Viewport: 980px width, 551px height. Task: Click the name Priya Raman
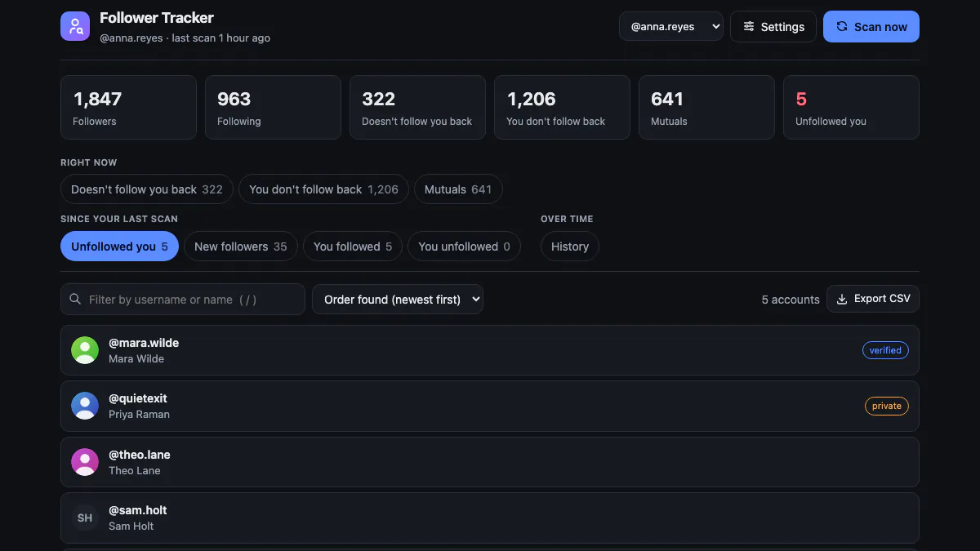point(140,414)
